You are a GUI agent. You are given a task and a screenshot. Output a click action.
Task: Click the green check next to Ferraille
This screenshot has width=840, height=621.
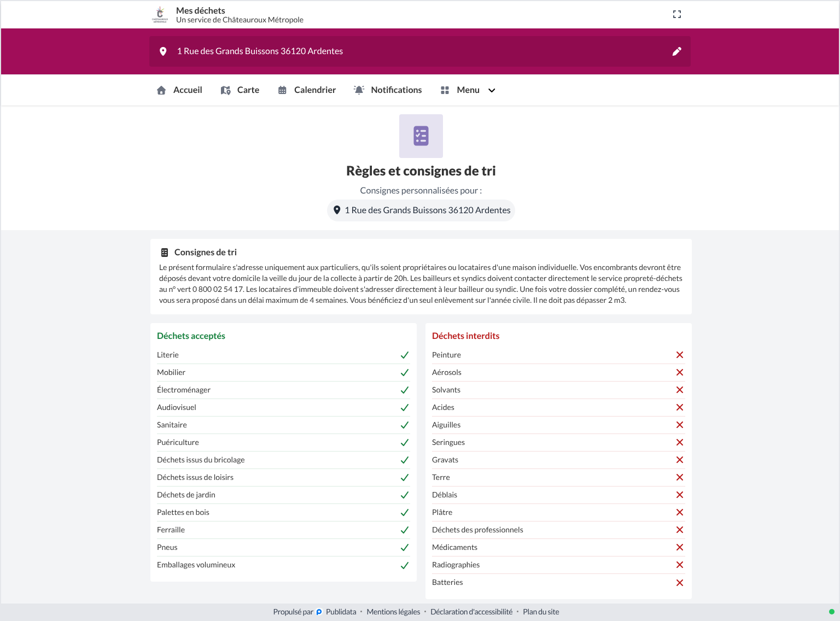(x=405, y=530)
